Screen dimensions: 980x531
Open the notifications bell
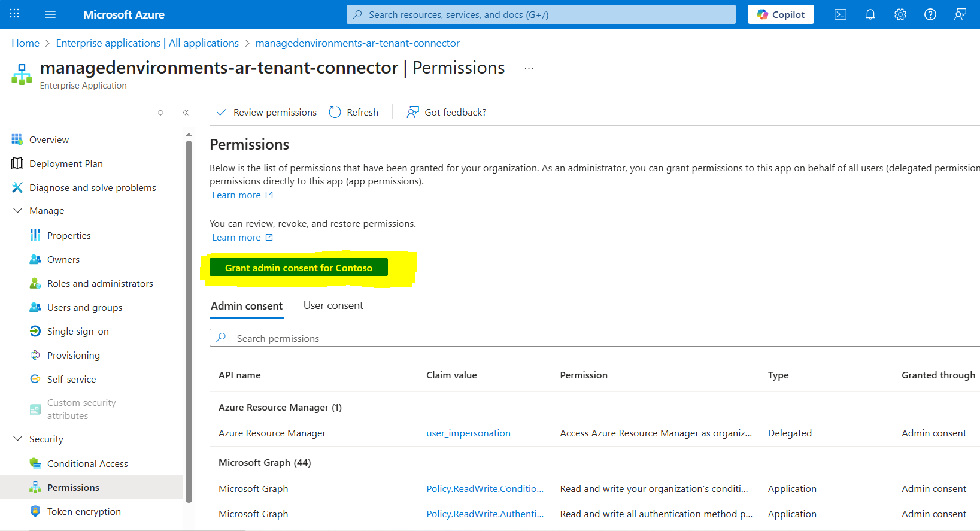pos(870,14)
